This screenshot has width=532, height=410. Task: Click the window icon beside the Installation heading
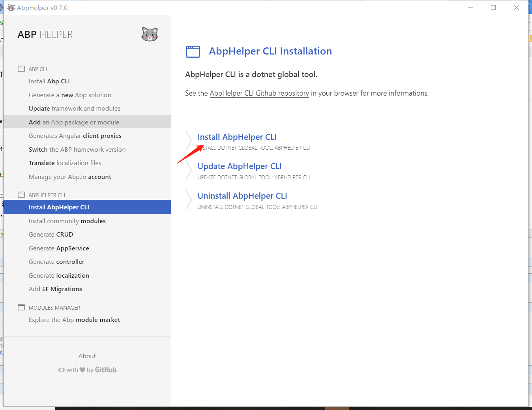tap(193, 51)
